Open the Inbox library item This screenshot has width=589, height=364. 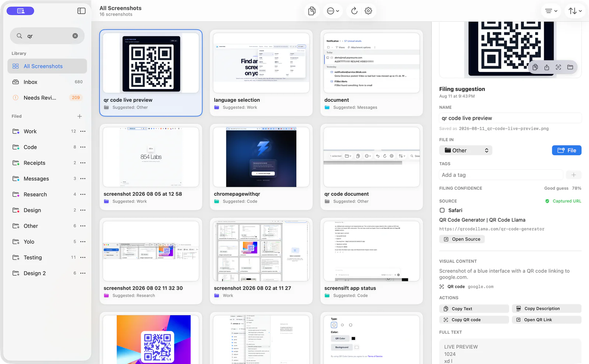click(x=47, y=82)
